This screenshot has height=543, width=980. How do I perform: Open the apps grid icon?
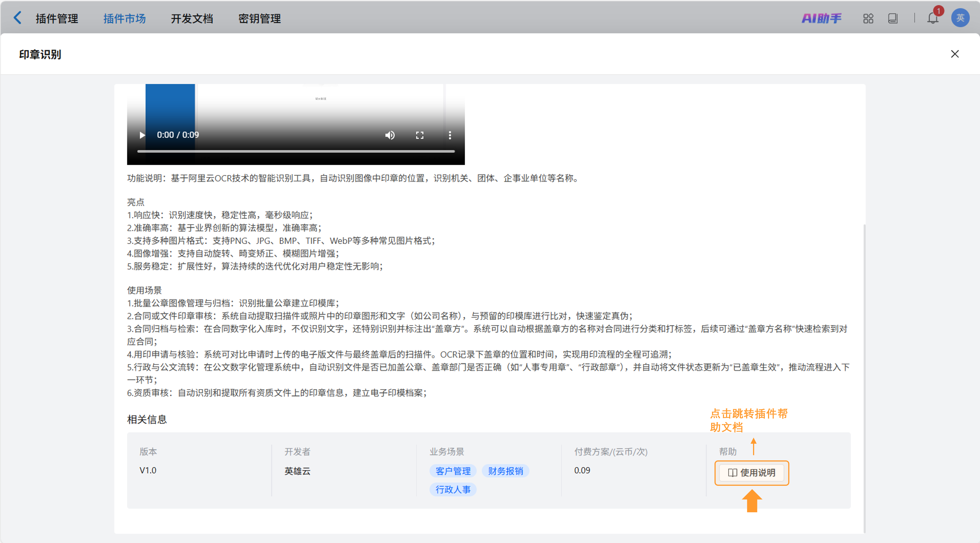[868, 18]
